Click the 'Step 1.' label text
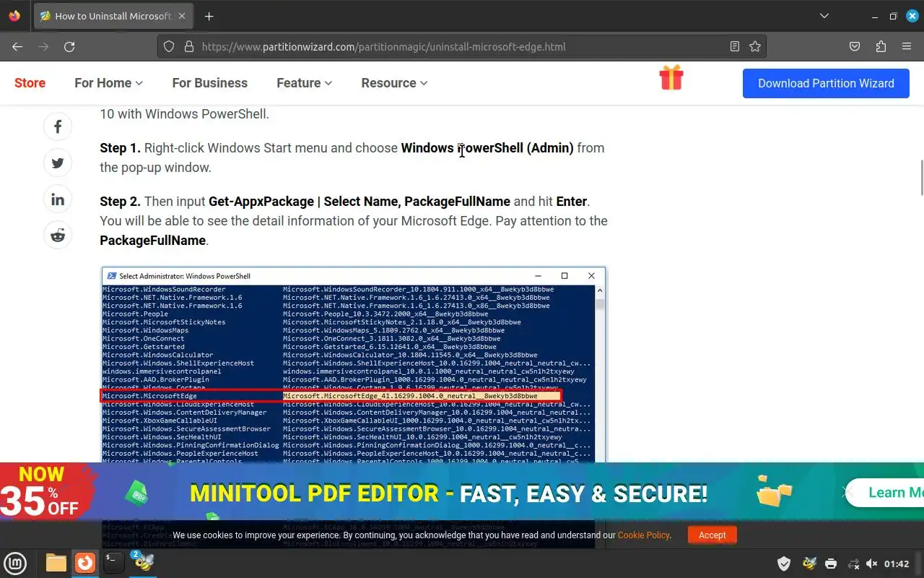The image size is (924, 578). click(120, 148)
